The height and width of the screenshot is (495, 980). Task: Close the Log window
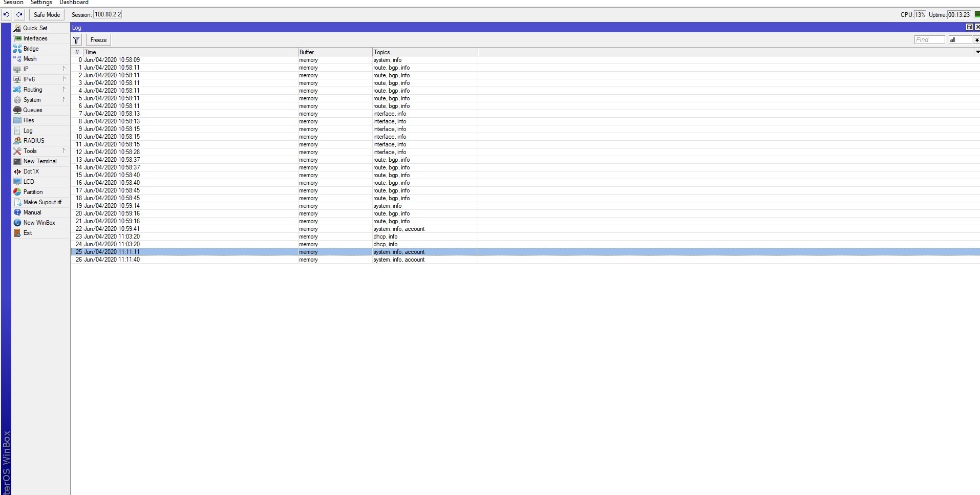(977, 27)
